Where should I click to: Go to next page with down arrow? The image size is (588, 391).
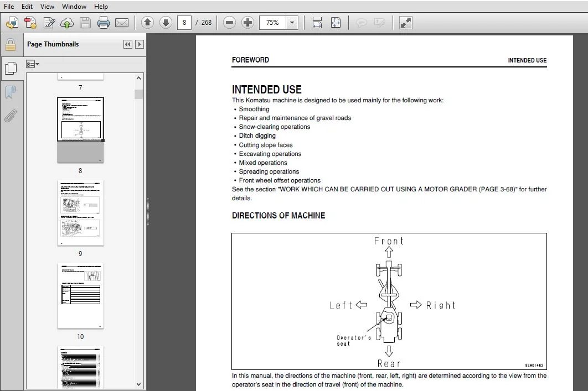click(166, 23)
